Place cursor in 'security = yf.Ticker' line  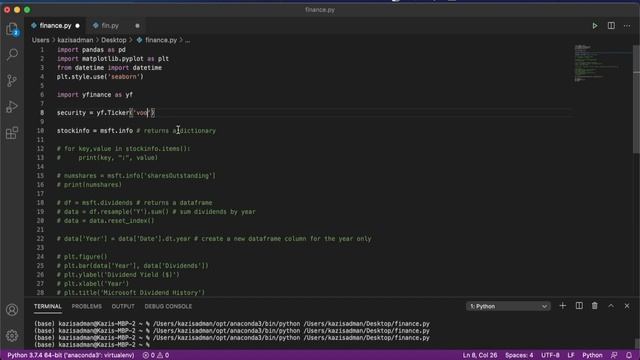(x=105, y=113)
